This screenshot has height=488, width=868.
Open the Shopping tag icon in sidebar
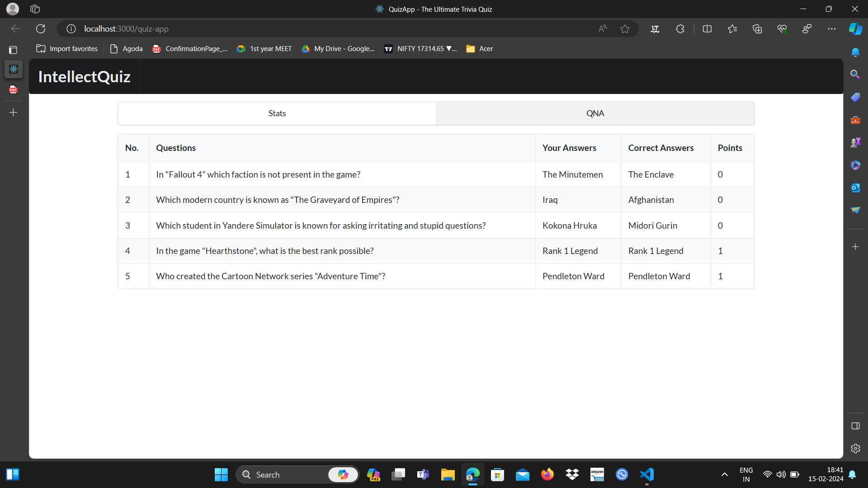click(x=855, y=97)
